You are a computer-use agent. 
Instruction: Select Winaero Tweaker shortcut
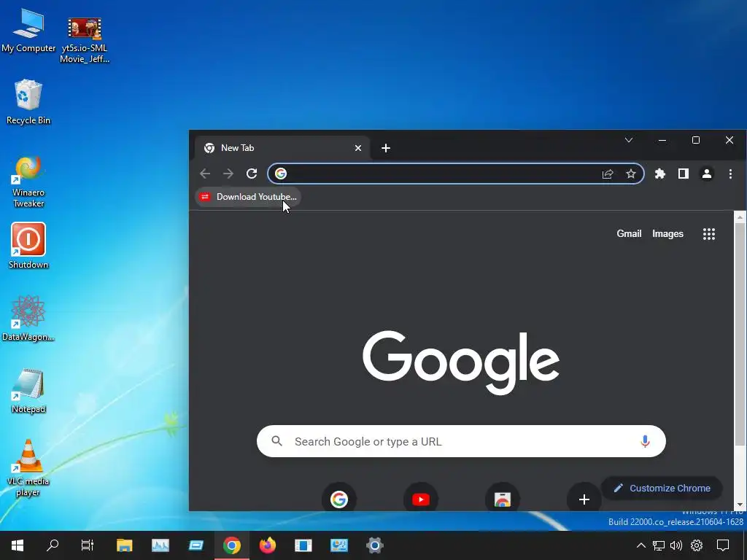click(28, 182)
